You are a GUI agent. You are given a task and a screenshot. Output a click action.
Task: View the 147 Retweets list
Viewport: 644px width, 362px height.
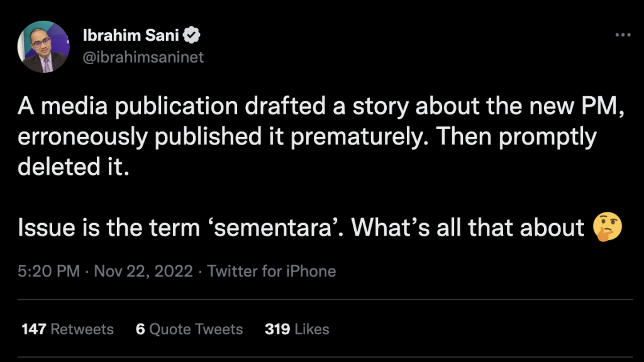[x=67, y=329]
